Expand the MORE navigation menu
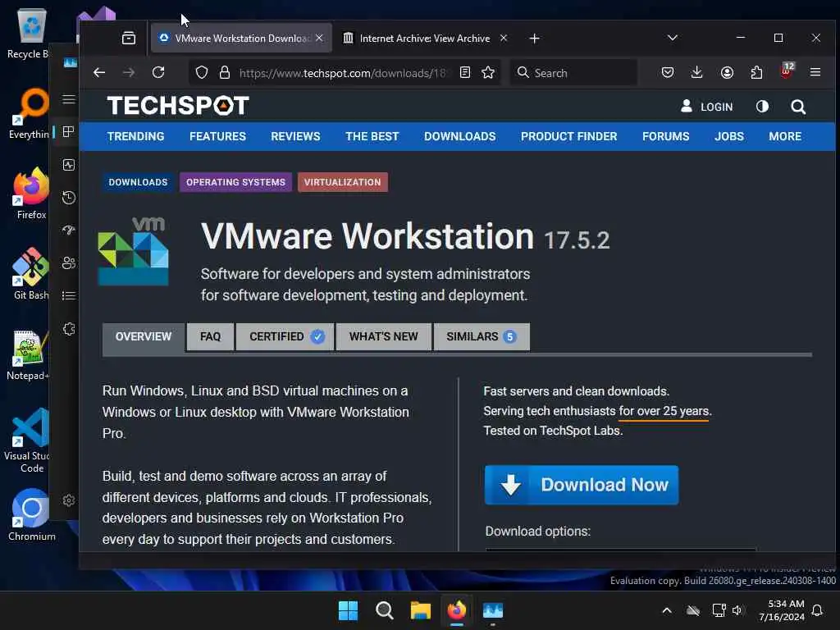The image size is (840, 630). 785,137
